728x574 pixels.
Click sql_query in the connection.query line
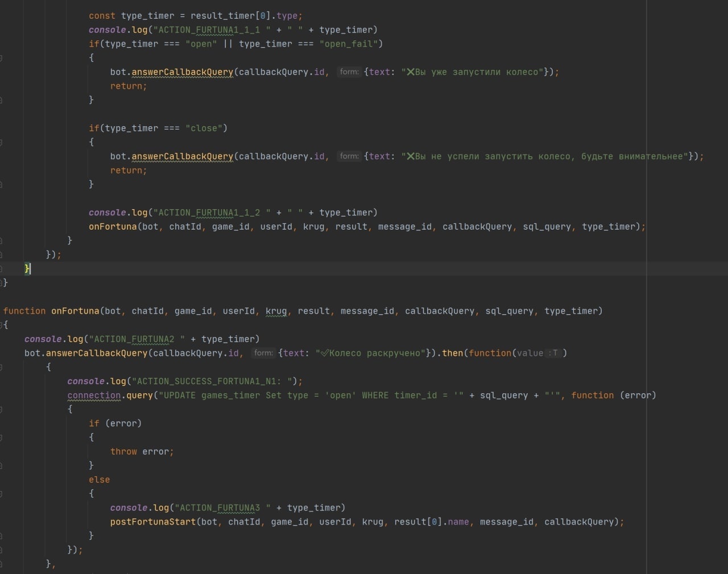tap(504, 396)
